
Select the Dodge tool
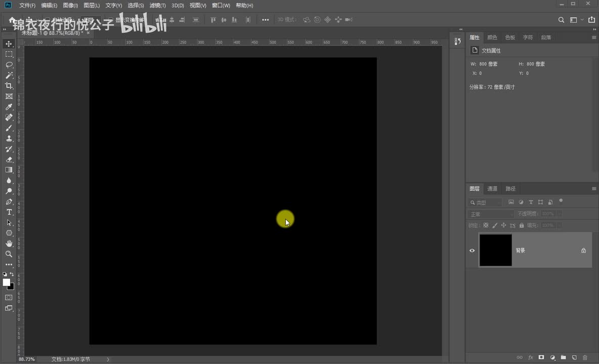point(9,191)
